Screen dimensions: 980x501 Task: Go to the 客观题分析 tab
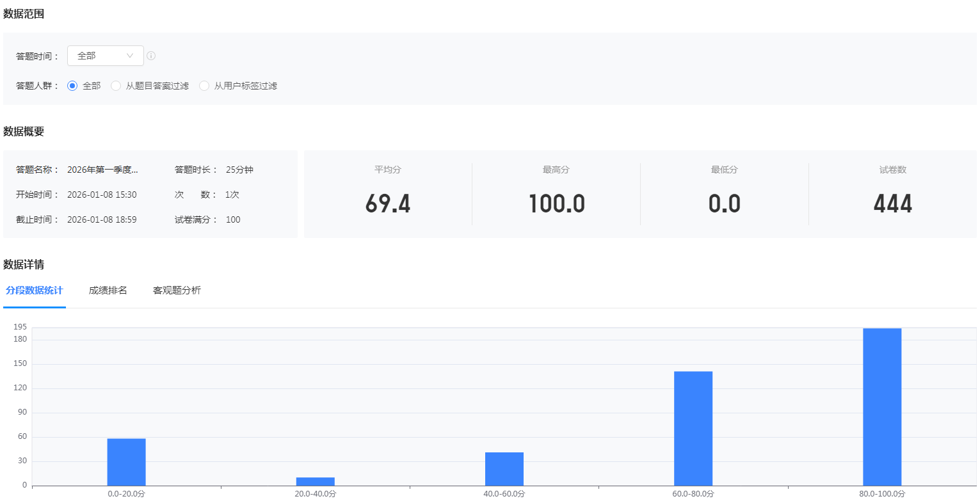(177, 290)
